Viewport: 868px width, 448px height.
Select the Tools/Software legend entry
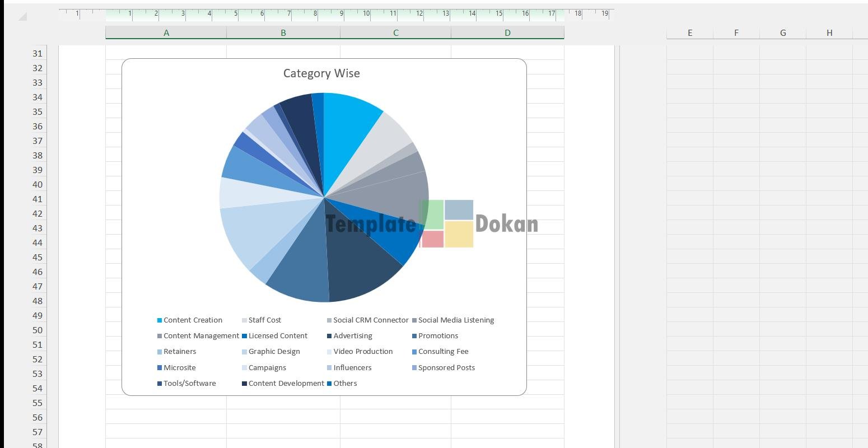(189, 384)
